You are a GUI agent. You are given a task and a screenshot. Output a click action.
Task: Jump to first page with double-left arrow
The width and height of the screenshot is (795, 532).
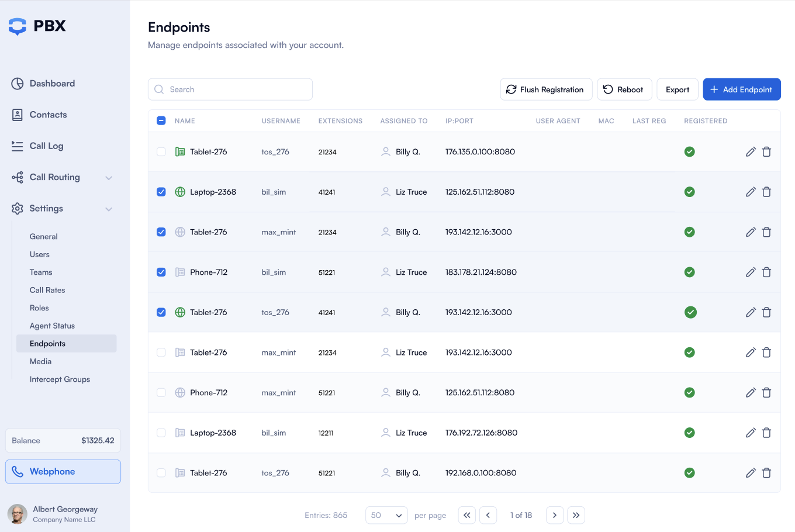pyautogui.click(x=466, y=515)
